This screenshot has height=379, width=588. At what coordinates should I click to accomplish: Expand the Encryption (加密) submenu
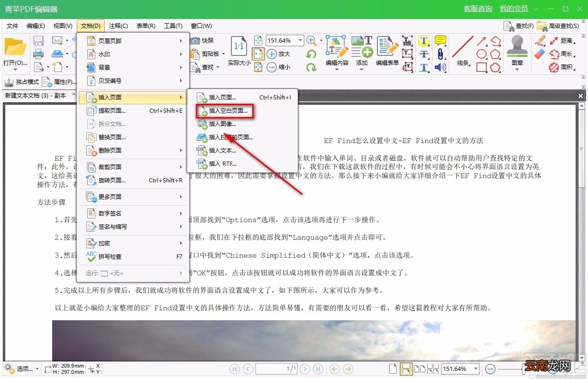133,243
